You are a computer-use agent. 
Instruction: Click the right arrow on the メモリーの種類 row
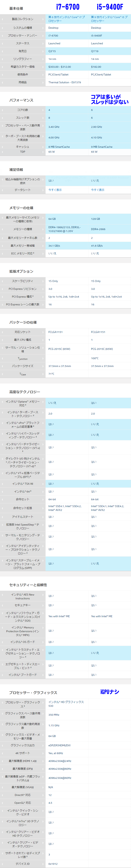(43, 229)
